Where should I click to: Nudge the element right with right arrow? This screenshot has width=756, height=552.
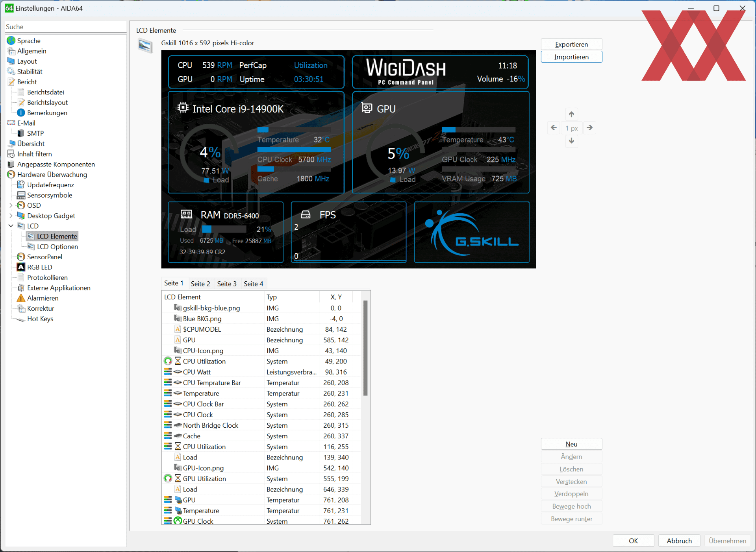point(589,128)
